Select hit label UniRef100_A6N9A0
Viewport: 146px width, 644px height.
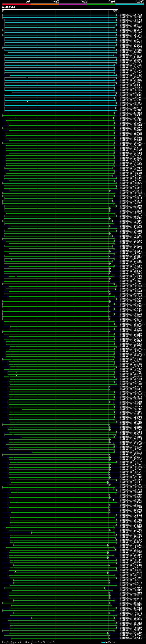point(131,53)
